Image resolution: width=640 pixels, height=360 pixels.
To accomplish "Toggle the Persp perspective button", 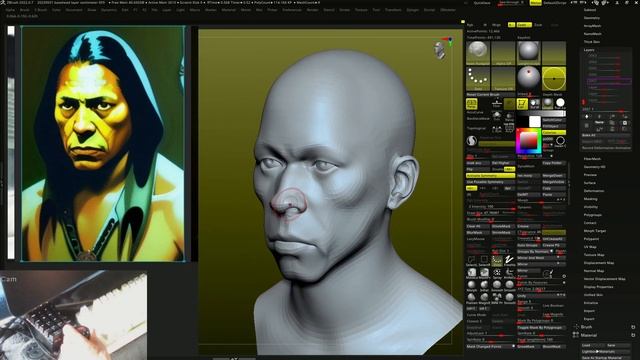I will click(x=471, y=104).
